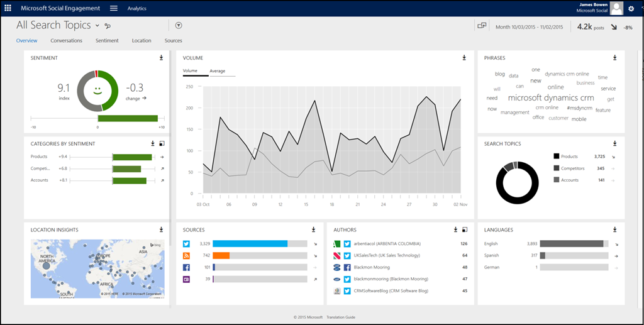Click the Competitors count 345
The image size is (644, 325).
point(601,168)
